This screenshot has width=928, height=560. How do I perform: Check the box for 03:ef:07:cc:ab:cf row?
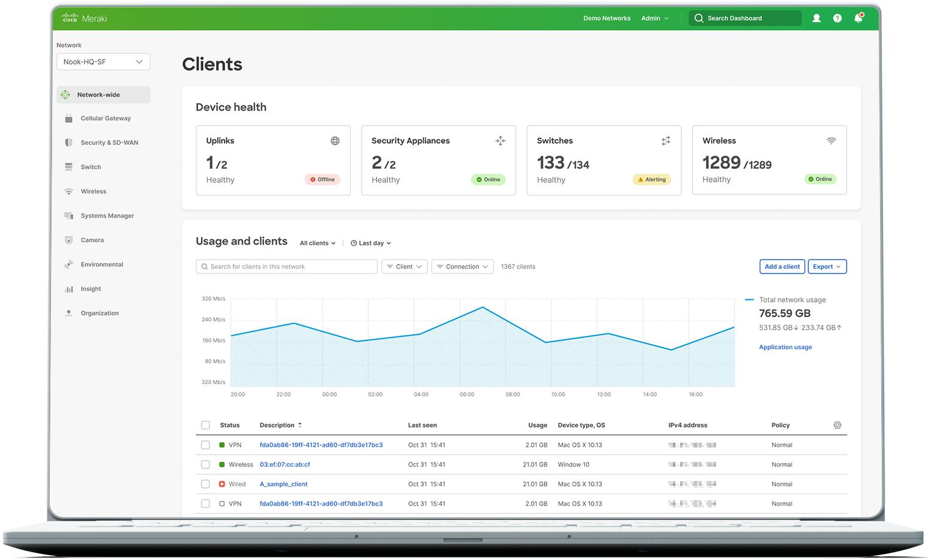pos(205,464)
